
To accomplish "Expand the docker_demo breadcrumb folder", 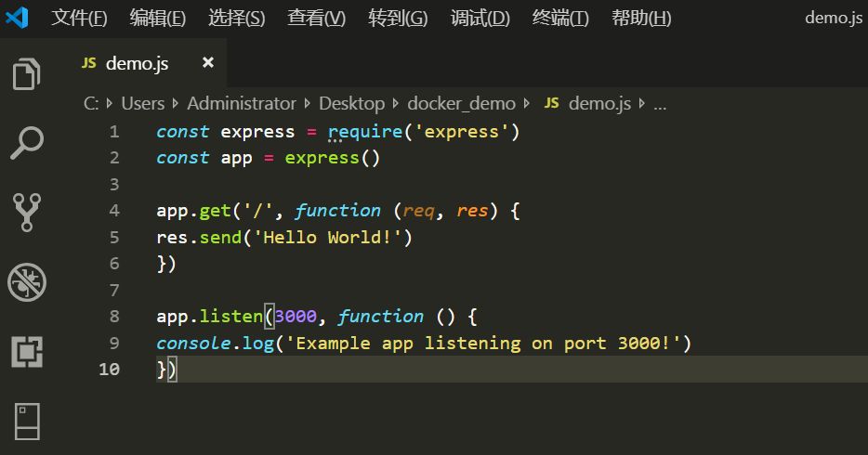I will tap(461, 103).
